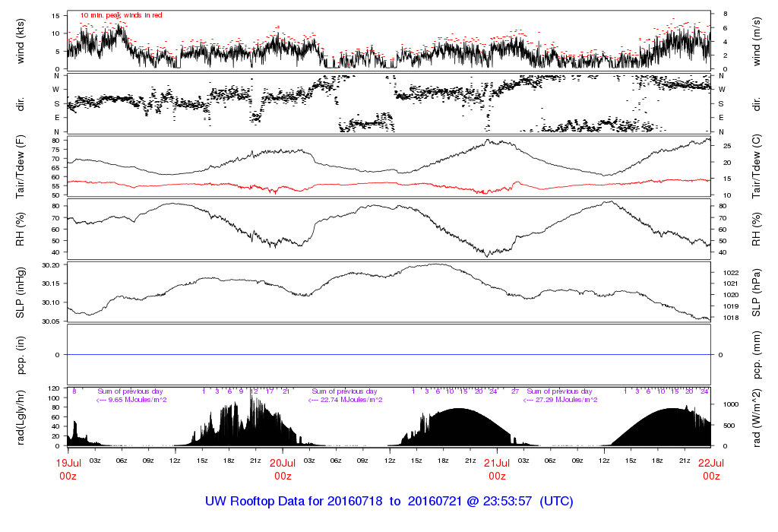Click the 22.74 MJoules/m^2 daily sum text
This screenshot has height=532, width=778.
(x=345, y=400)
